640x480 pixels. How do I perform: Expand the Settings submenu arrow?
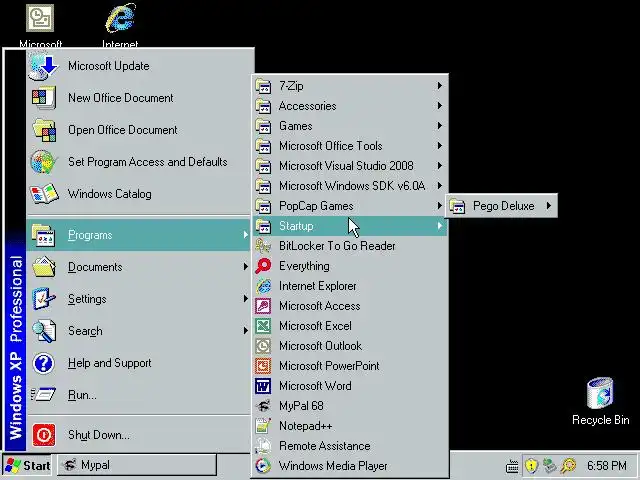coord(245,299)
